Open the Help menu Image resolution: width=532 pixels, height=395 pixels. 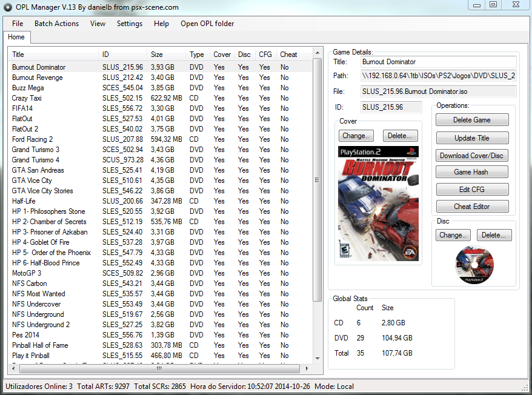pos(161,24)
